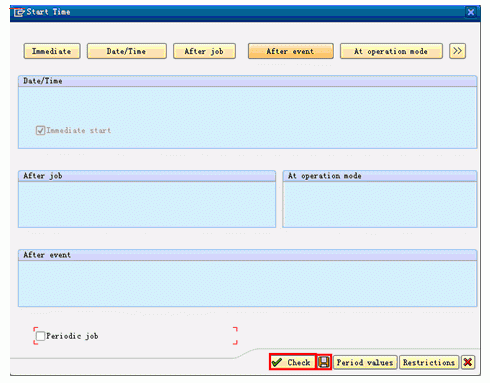Image resolution: width=490 pixels, height=383 pixels.
Task: Pick the After job start option
Action: click(204, 51)
